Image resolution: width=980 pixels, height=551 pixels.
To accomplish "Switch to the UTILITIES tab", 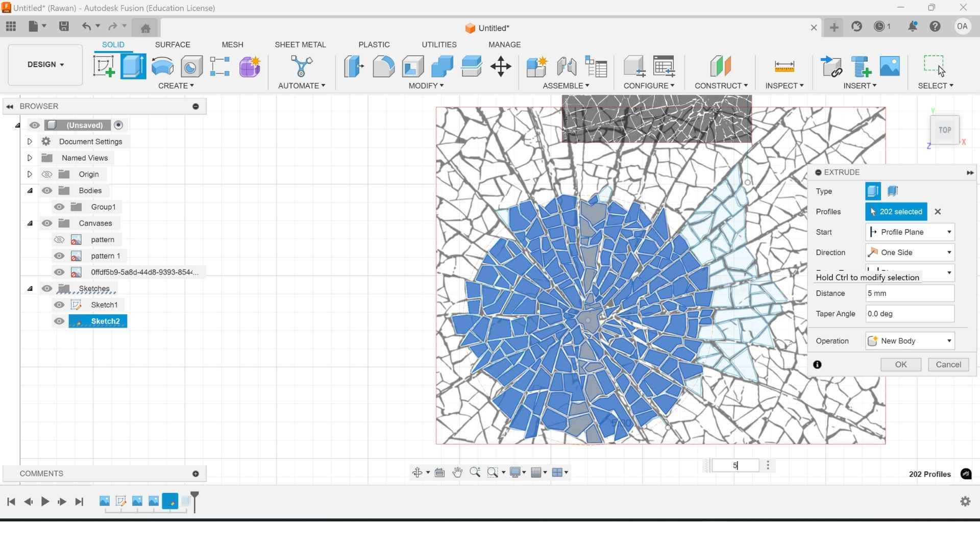I will pos(439,45).
